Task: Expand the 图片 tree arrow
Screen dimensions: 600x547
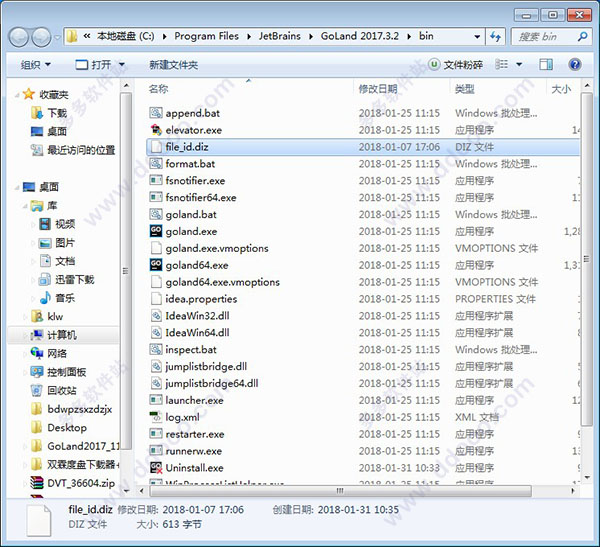Action: [33, 243]
